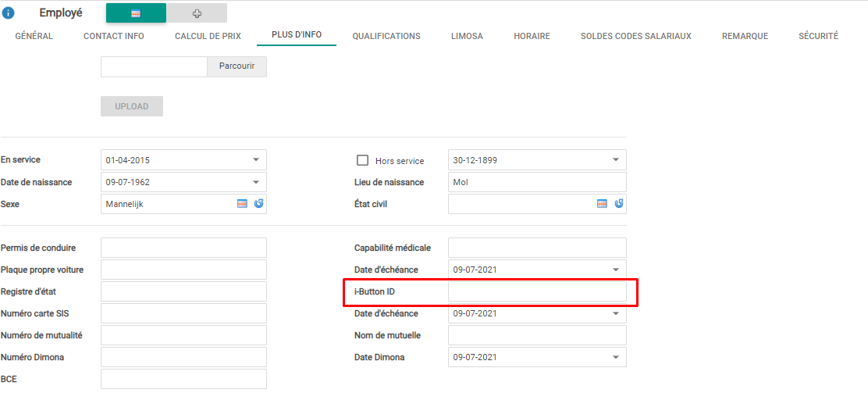The height and width of the screenshot is (400, 868).
Task: Switch to the list view button
Action: [x=136, y=13]
